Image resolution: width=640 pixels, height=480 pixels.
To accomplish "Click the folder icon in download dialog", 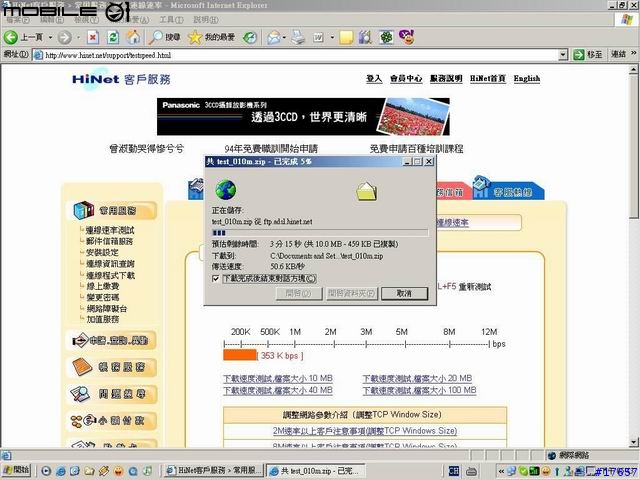I will coord(366,192).
